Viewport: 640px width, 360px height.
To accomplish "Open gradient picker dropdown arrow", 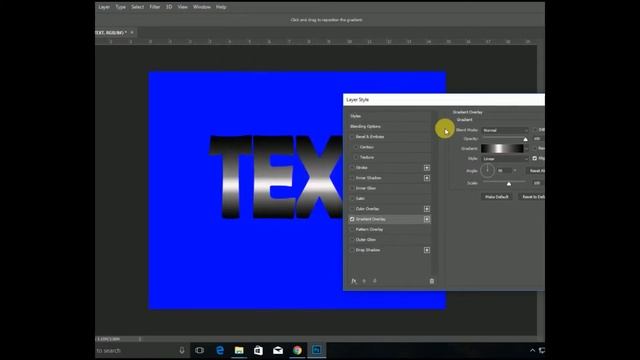I will (527, 149).
